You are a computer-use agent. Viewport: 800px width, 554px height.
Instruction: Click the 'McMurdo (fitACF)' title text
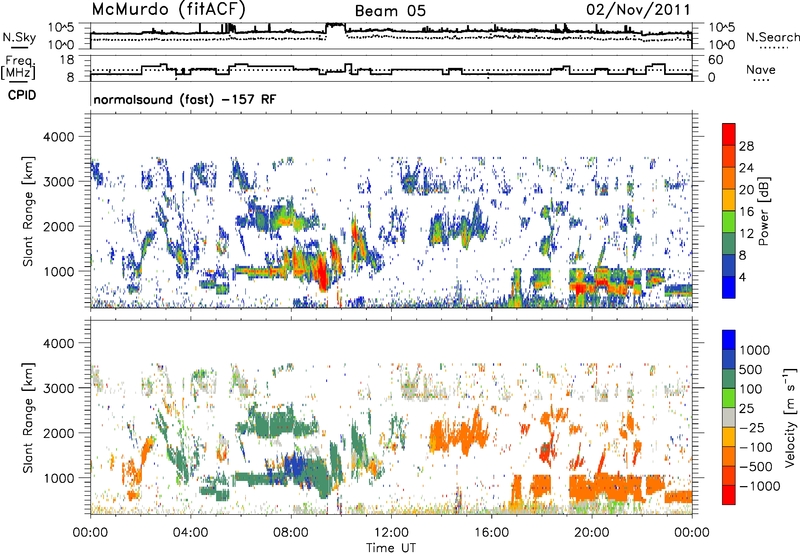coord(168,10)
